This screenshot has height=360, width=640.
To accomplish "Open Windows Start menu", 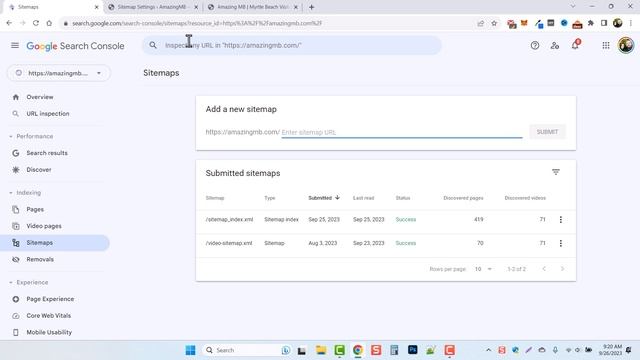I will pos(190,350).
